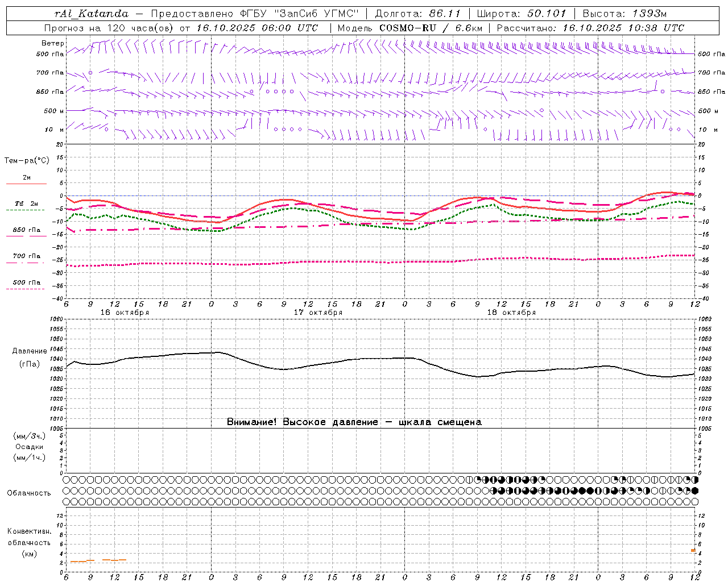
Task: Click the (км) convective cloud unit label
Action: tap(30, 554)
